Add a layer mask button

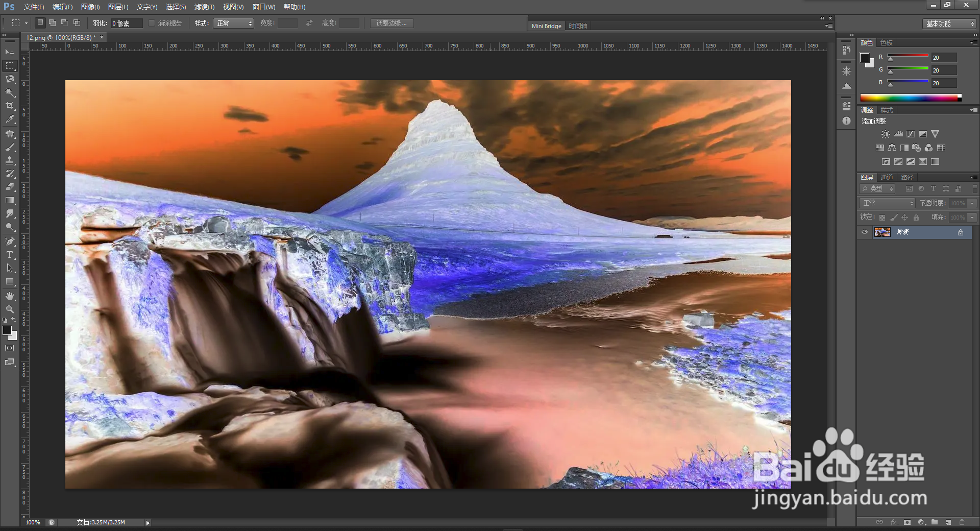pyautogui.click(x=907, y=522)
